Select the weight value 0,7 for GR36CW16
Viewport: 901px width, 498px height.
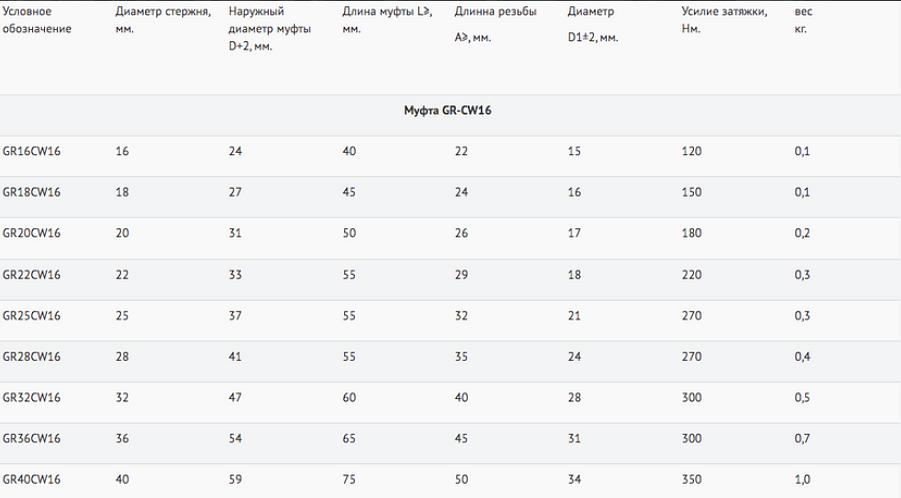[802, 439]
